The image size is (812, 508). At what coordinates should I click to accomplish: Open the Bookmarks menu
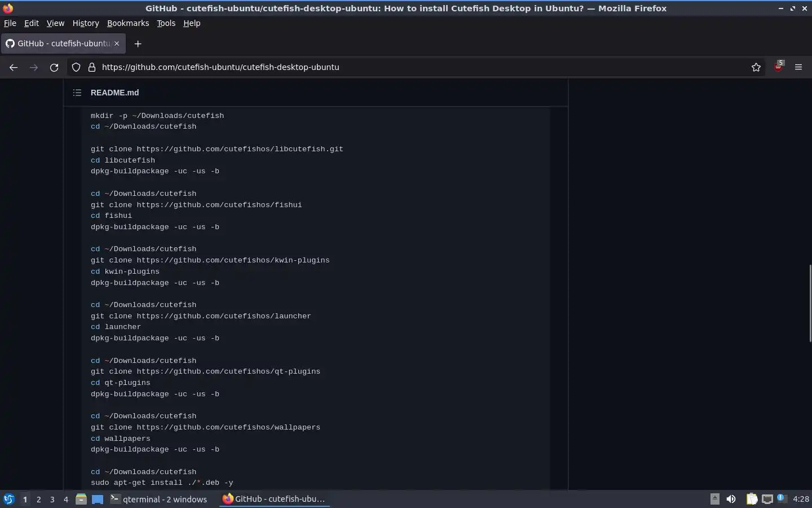pyautogui.click(x=128, y=23)
